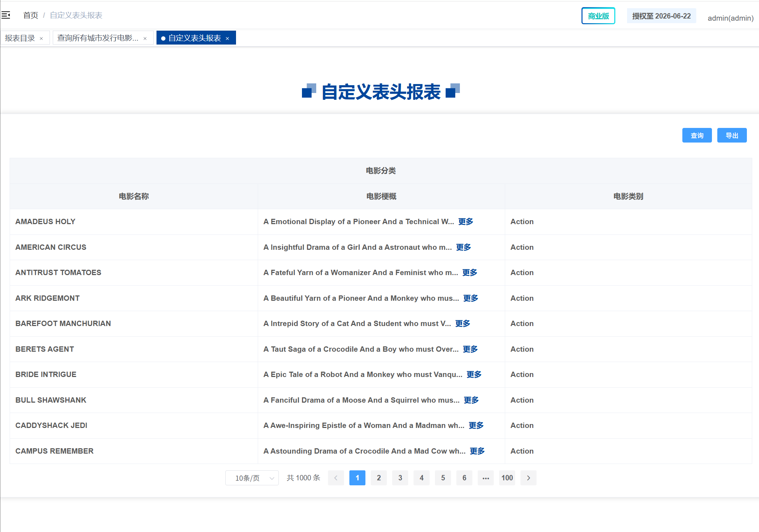Toggle the sidebar collapse hamburger icon

click(x=6, y=15)
